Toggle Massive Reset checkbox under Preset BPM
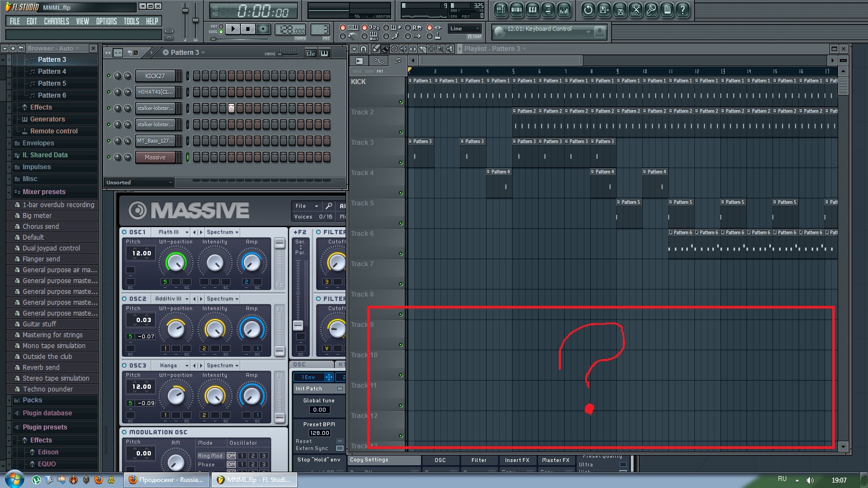This screenshot has width=868, height=488. coord(340,441)
